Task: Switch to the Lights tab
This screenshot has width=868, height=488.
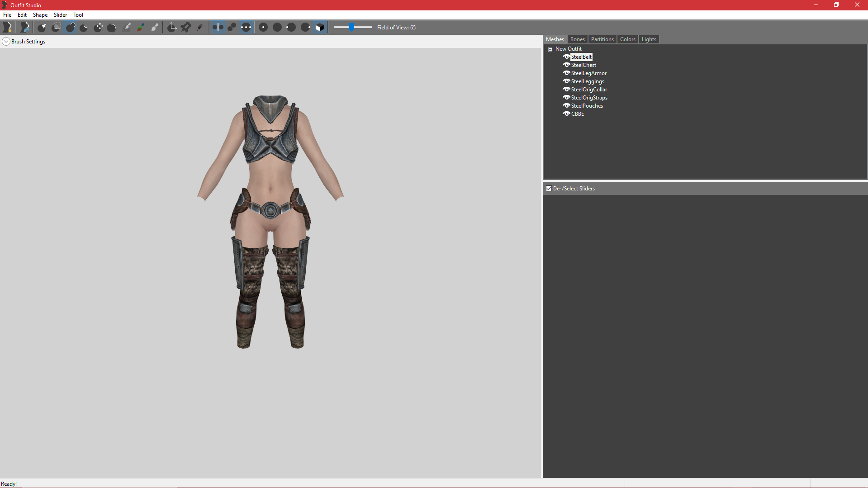Action: tap(649, 39)
